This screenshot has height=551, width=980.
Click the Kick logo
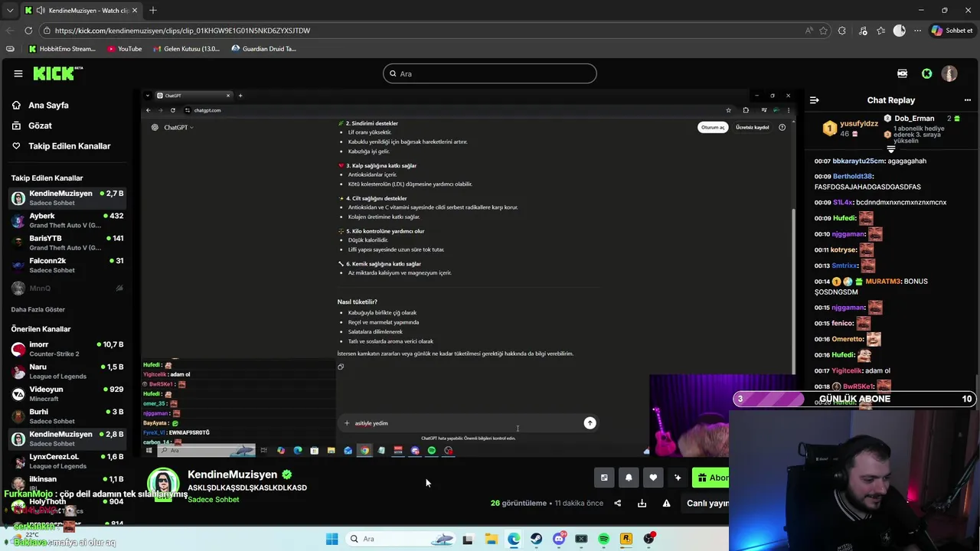(x=57, y=73)
